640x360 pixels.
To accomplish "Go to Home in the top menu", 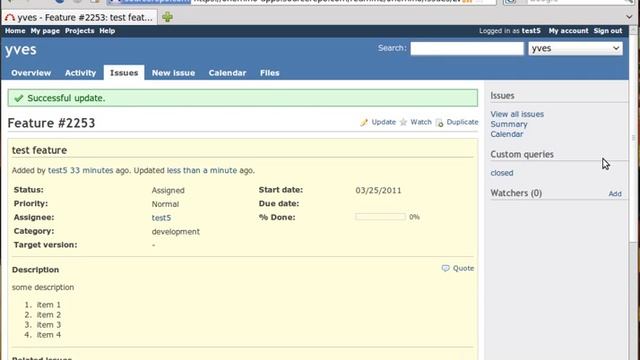I will point(15,31).
